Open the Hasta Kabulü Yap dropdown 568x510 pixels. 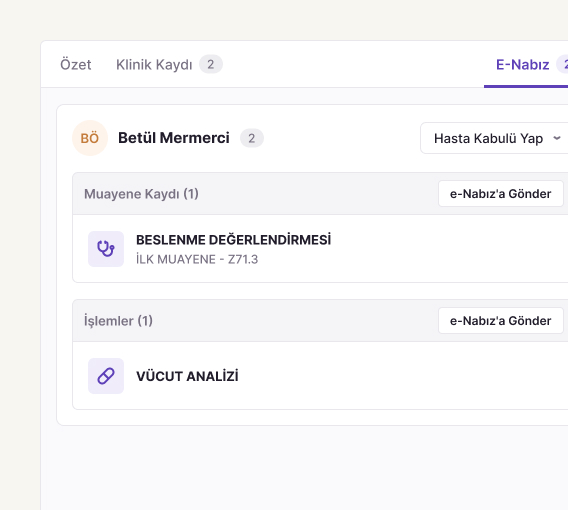click(x=494, y=138)
